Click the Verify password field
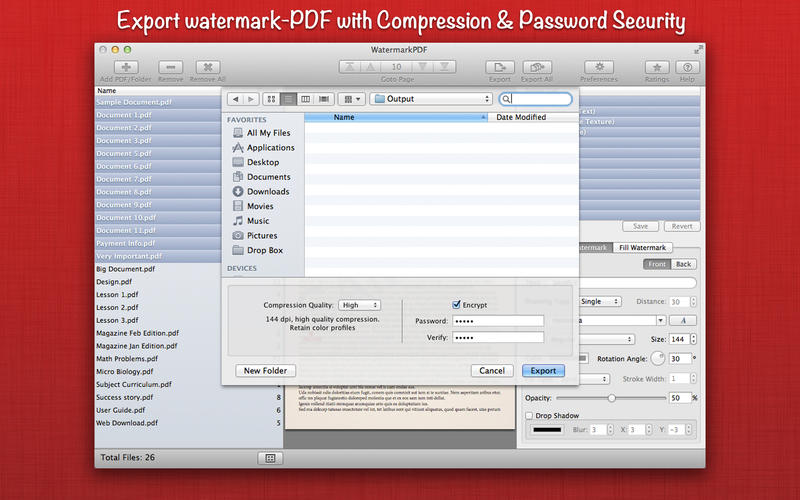 498,338
